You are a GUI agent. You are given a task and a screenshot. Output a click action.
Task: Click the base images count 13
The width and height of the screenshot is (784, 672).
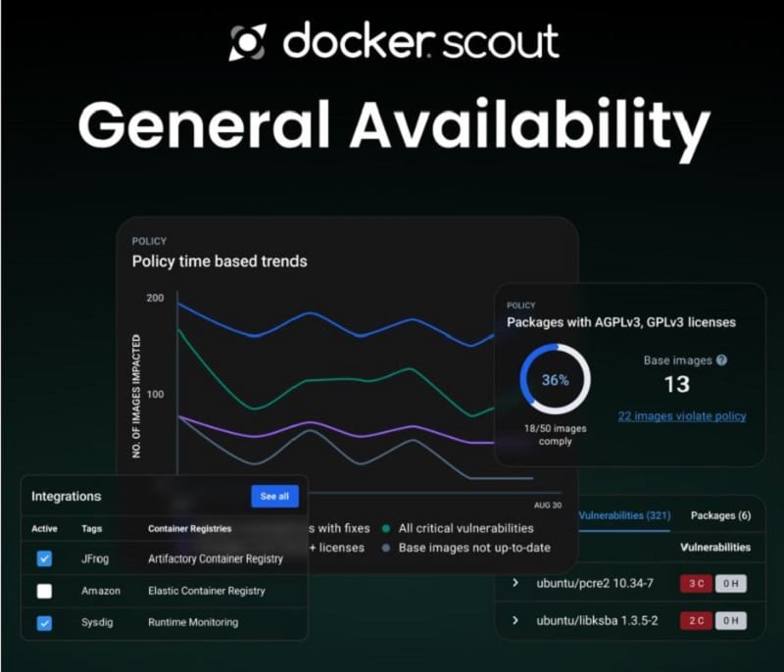point(677,384)
